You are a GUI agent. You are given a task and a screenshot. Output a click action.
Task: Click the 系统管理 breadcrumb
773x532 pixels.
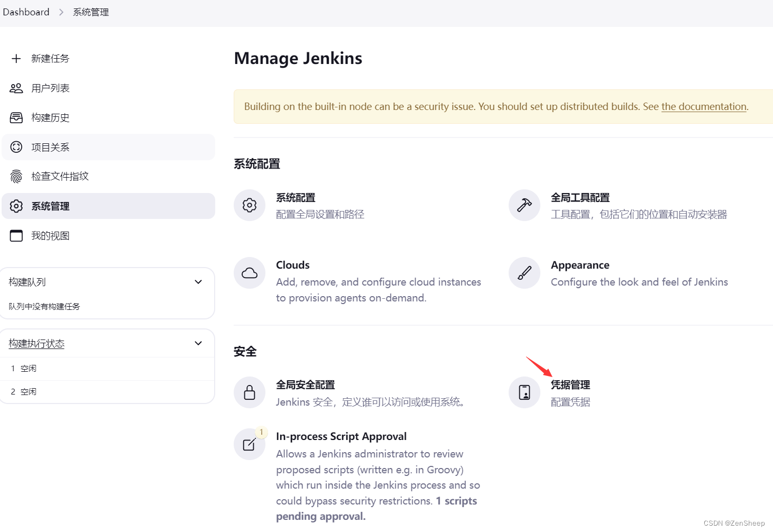(91, 12)
